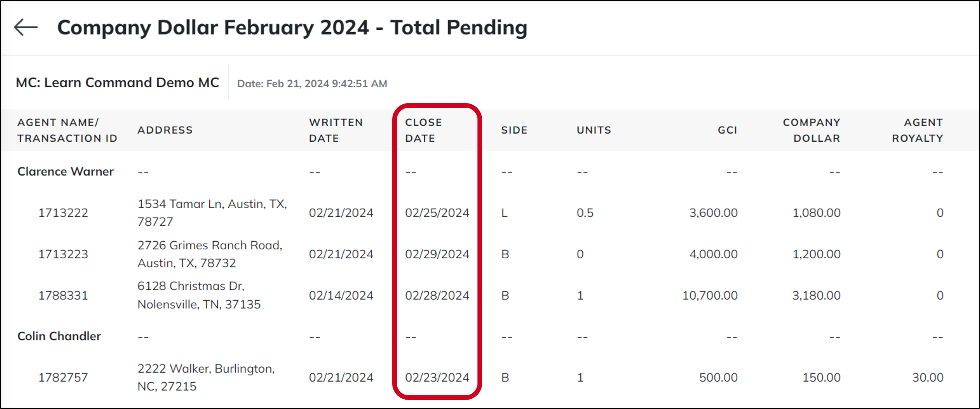Select address 1534 Tamar Ln, Austin
Screen dimensions: 980x409
(213, 213)
